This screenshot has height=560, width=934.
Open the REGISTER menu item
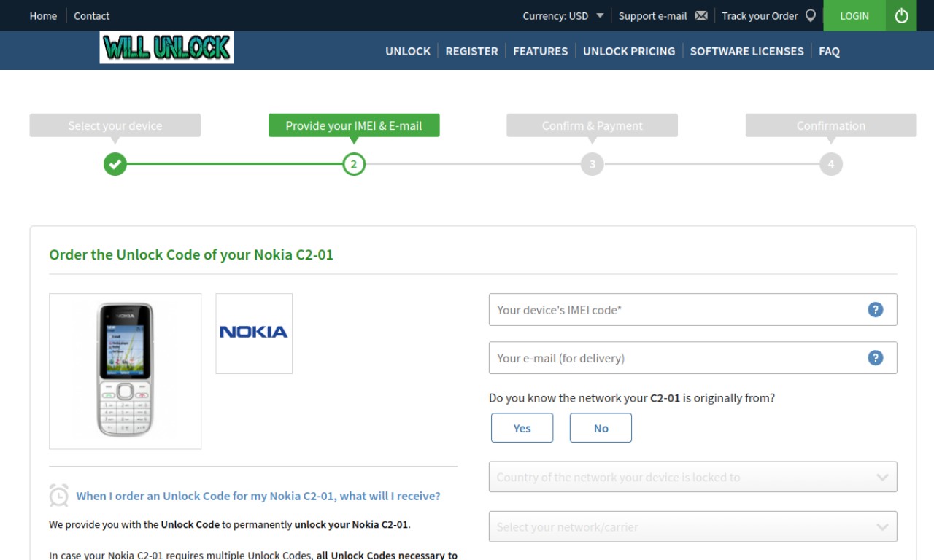pos(471,51)
